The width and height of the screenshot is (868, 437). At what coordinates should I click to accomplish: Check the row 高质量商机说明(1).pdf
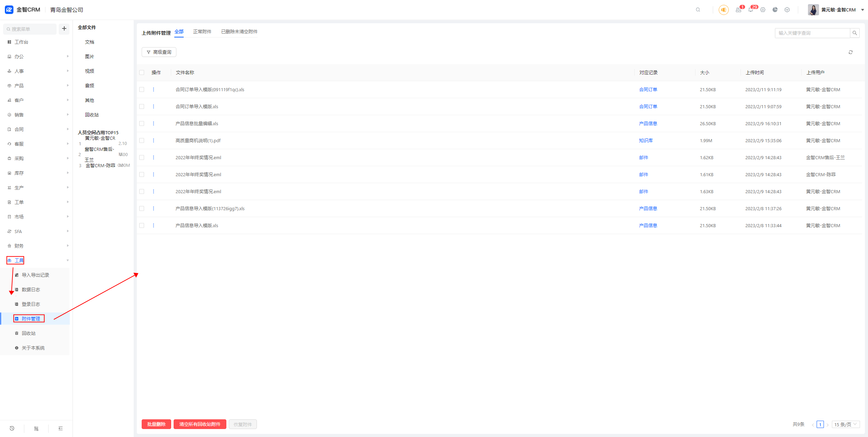coord(142,140)
